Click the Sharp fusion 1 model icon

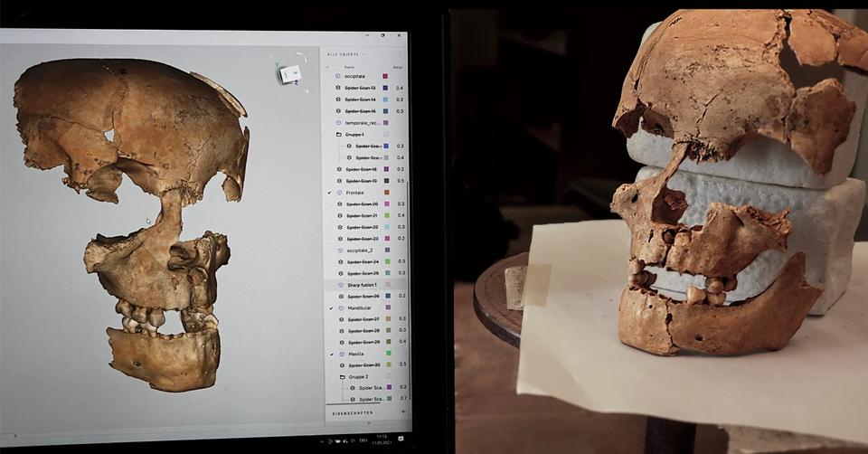(x=339, y=285)
